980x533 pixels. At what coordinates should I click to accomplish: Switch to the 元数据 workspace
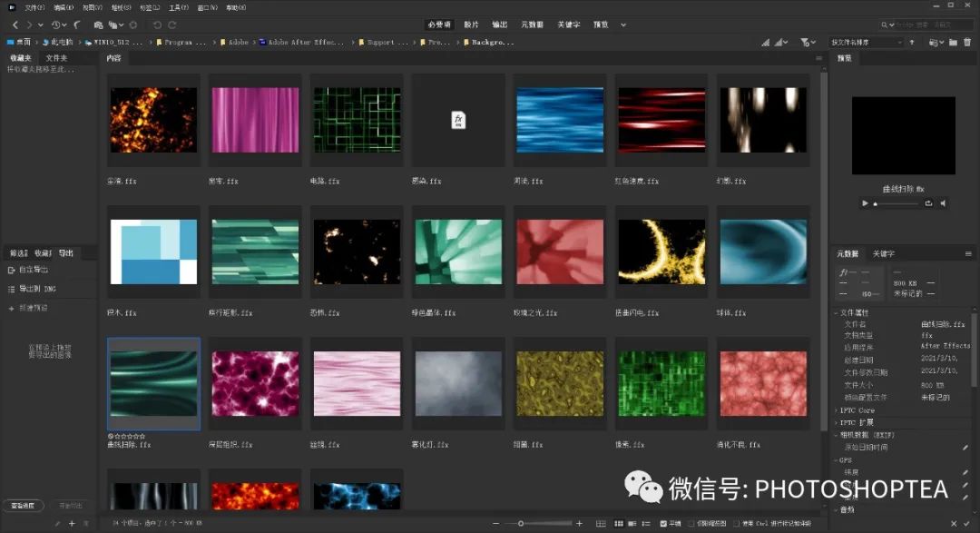(532, 25)
